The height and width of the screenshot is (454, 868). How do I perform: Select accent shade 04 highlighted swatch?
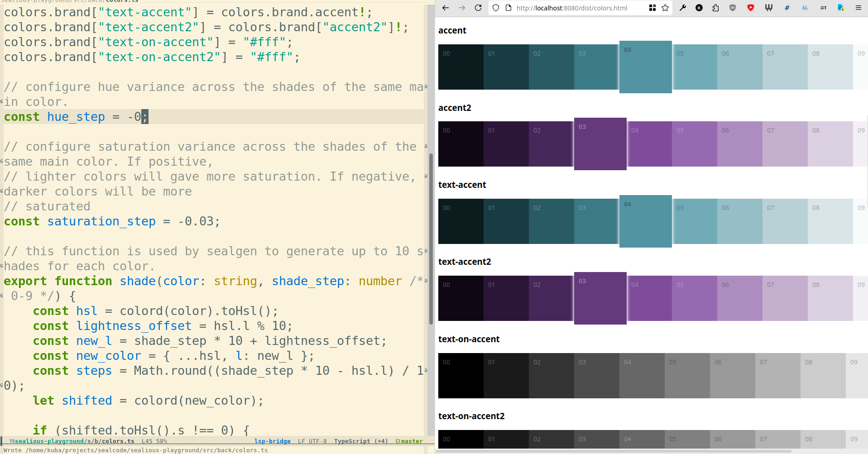[x=646, y=67]
